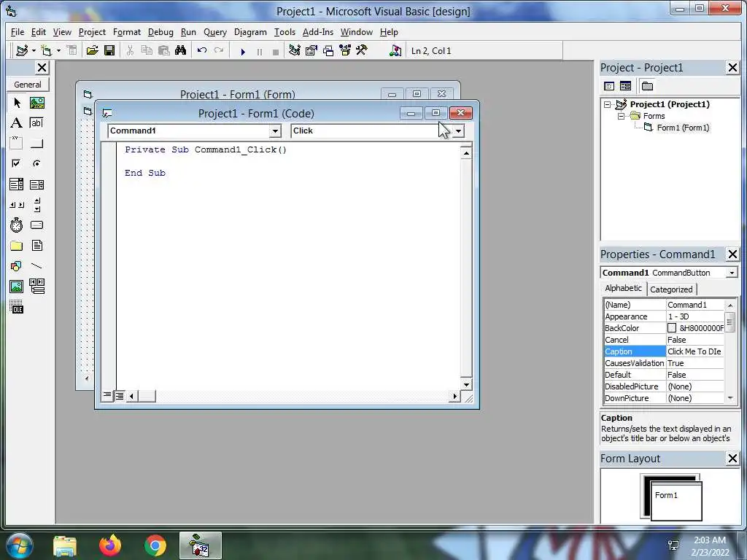The width and height of the screenshot is (747, 560).
Task: Select the Appearance property row
Action: (x=664, y=316)
